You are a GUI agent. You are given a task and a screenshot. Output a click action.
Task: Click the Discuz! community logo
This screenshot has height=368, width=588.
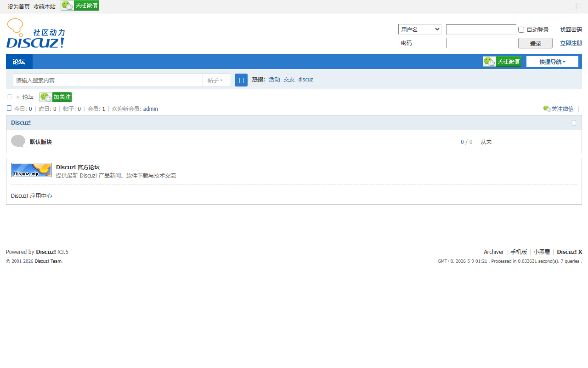click(36, 33)
